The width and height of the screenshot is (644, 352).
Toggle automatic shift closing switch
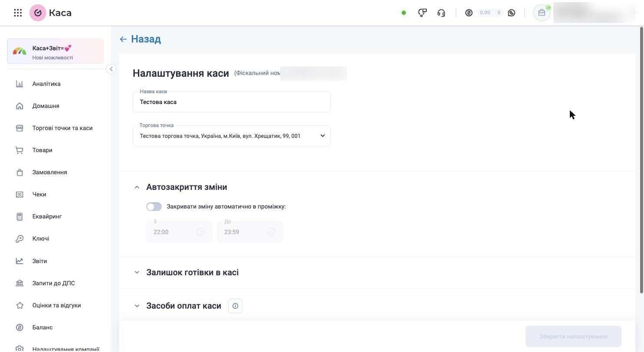coord(154,207)
